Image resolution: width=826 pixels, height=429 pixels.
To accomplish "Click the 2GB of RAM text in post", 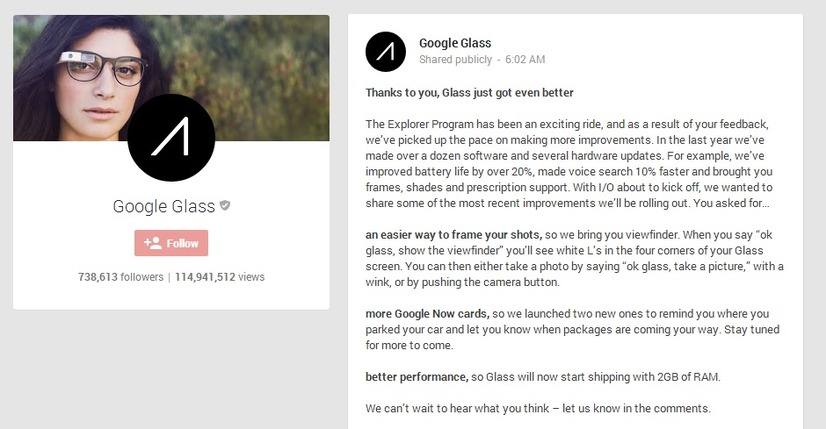I will tap(689, 377).
